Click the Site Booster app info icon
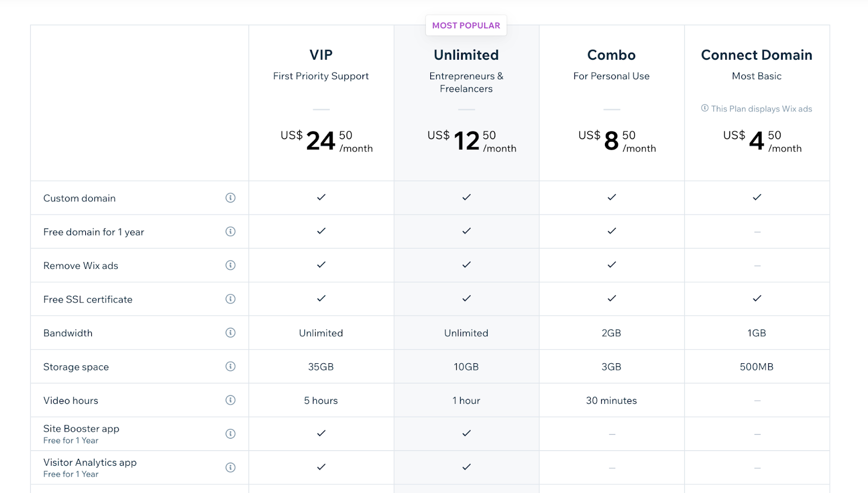This screenshot has width=868, height=493. [x=231, y=433]
